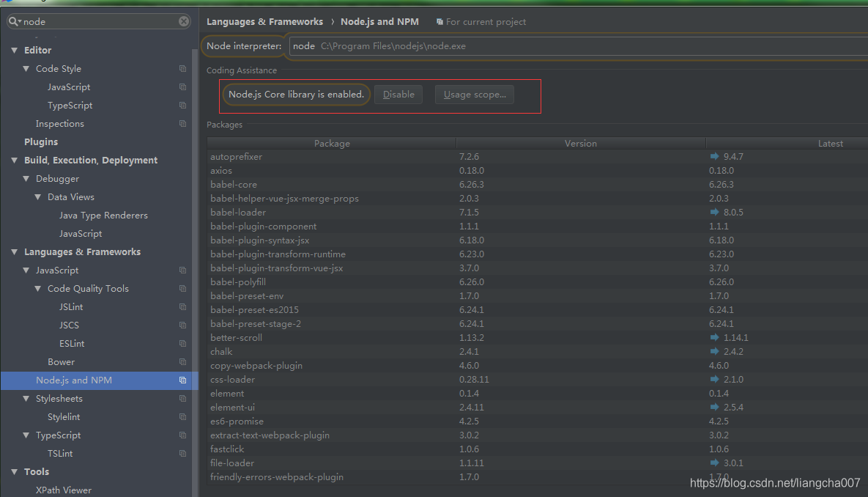The width and height of the screenshot is (868, 497).
Task: Disable the Node.js Core library
Action: pos(398,94)
